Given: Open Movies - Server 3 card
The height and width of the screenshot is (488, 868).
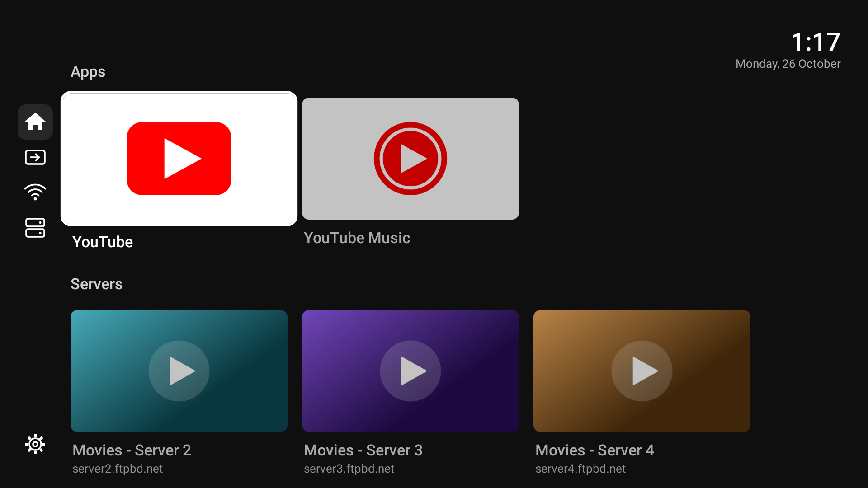Looking at the screenshot, I should (x=410, y=371).
